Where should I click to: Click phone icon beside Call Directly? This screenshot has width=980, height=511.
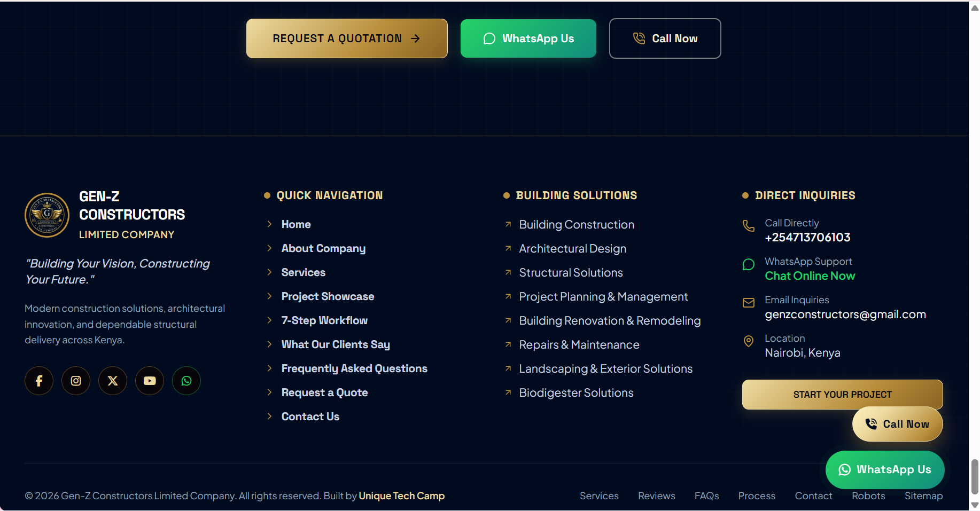[x=749, y=225]
